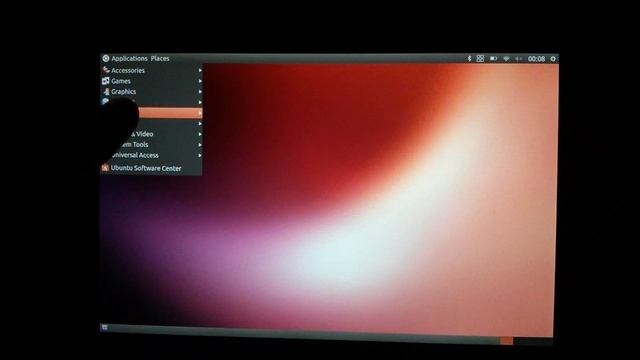Image resolution: width=640 pixels, height=360 pixels.
Task: Open the Places menu
Action: point(160,58)
